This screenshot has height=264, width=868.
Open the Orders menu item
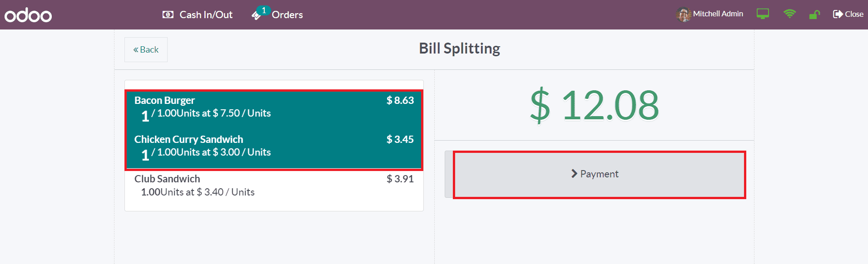point(277,15)
